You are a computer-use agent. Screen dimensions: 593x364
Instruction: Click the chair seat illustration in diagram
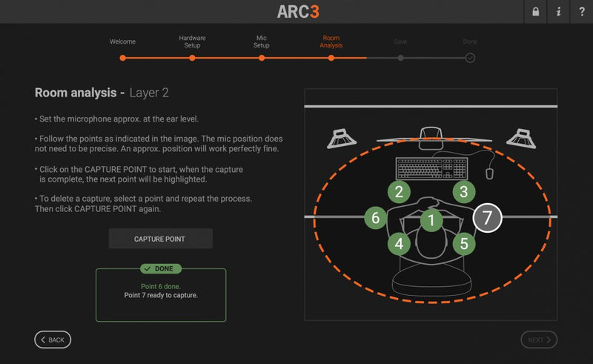point(431,280)
